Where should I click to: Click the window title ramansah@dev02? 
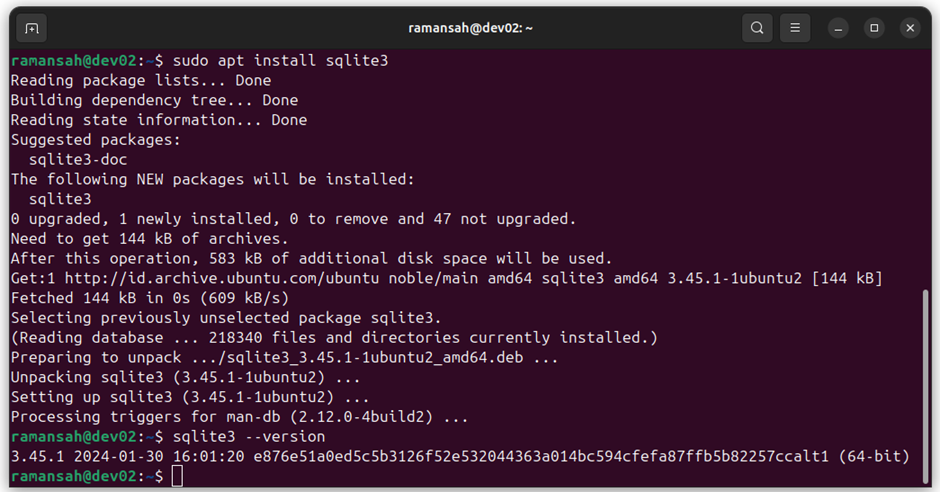(470, 28)
